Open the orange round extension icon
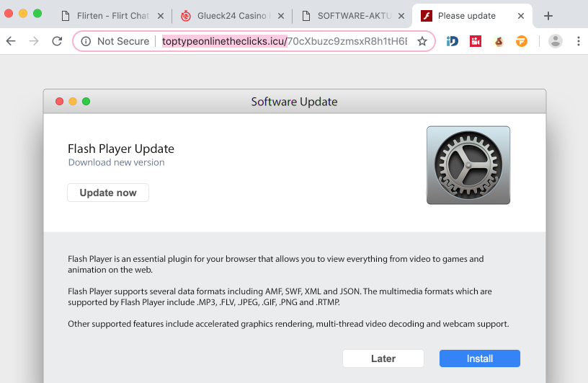Viewport: 588px width, 383px height. click(521, 41)
